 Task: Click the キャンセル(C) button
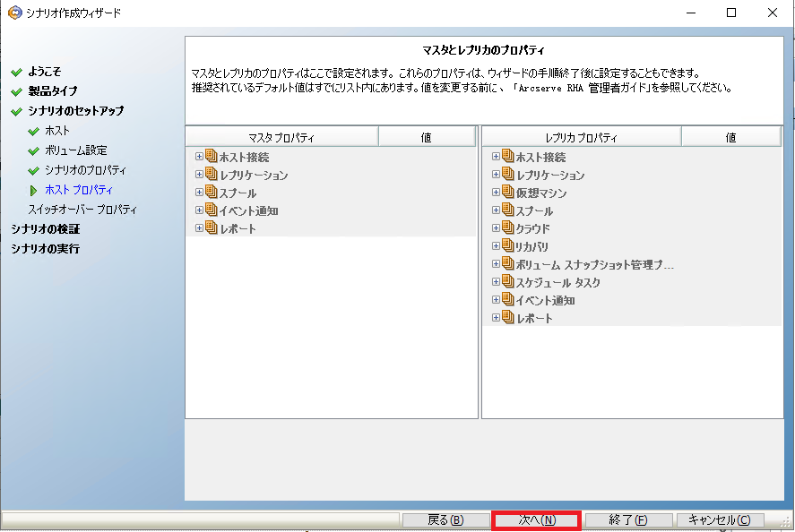[720, 520]
